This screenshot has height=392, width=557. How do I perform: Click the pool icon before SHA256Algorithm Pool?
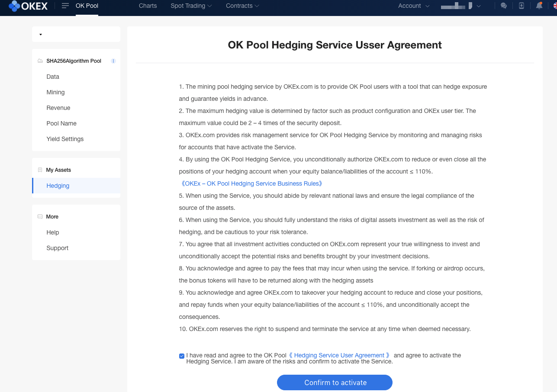(40, 61)
